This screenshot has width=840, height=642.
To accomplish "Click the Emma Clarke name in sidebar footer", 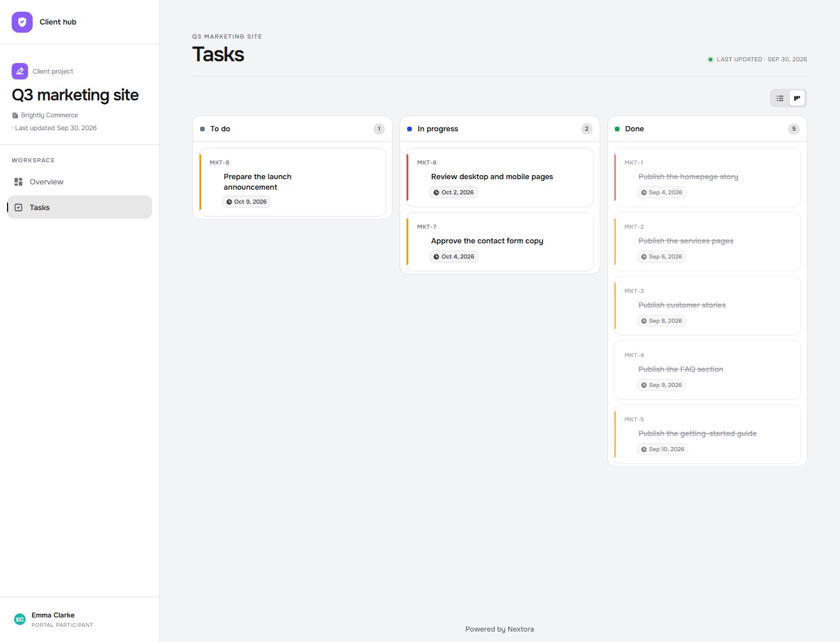I will [x=53, y=615].
